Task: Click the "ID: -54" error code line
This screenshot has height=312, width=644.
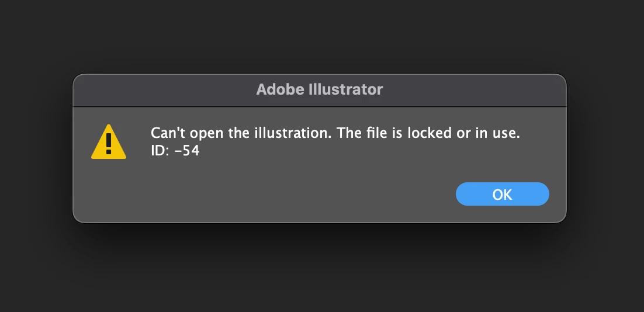Action: 175,150
